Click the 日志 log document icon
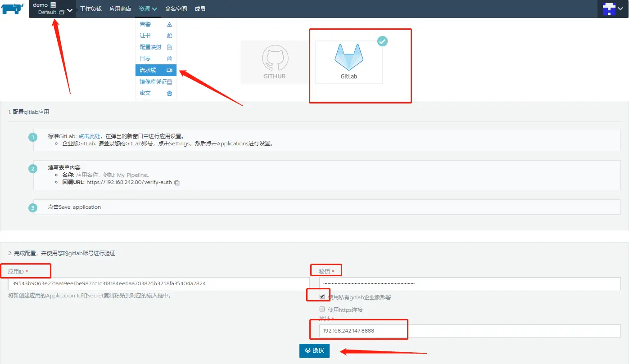Screen dimensions: 629x364 (x=169, y=58)
